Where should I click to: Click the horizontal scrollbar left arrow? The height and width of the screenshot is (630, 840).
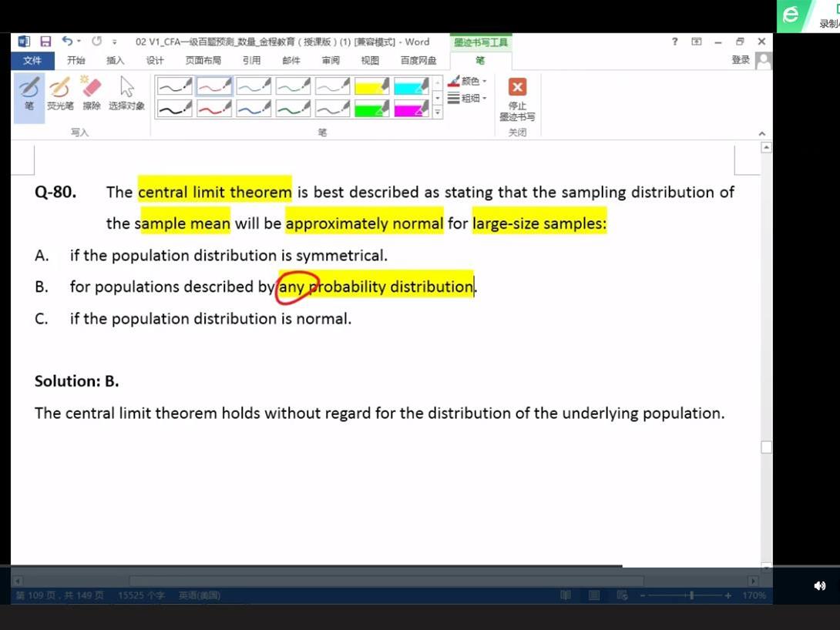point(18,581)
